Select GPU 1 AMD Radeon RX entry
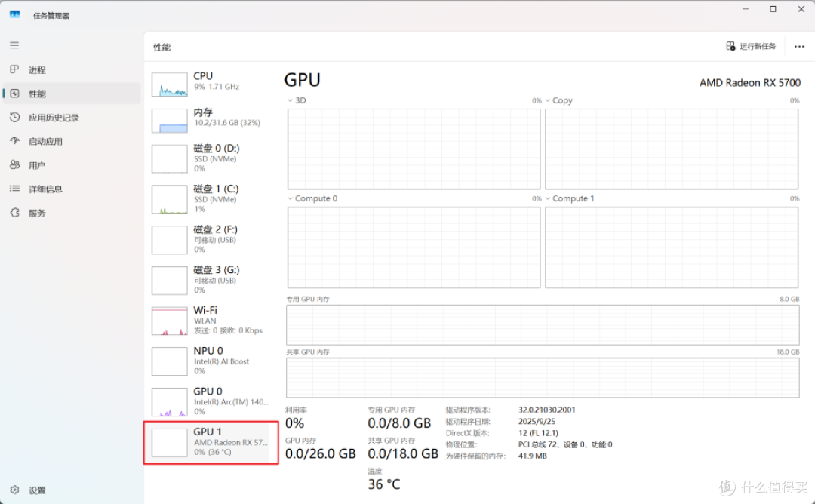This screenshot has width=815, height=504. (x=211, y=442)
